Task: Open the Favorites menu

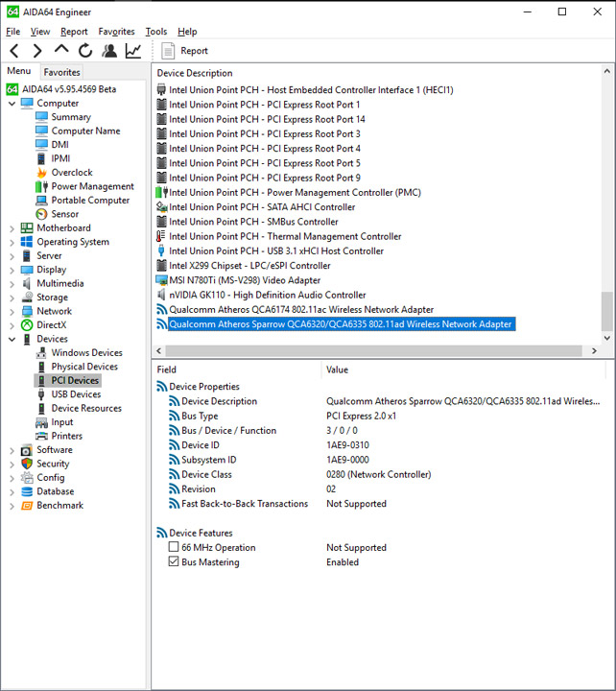Action: (116, 32)
